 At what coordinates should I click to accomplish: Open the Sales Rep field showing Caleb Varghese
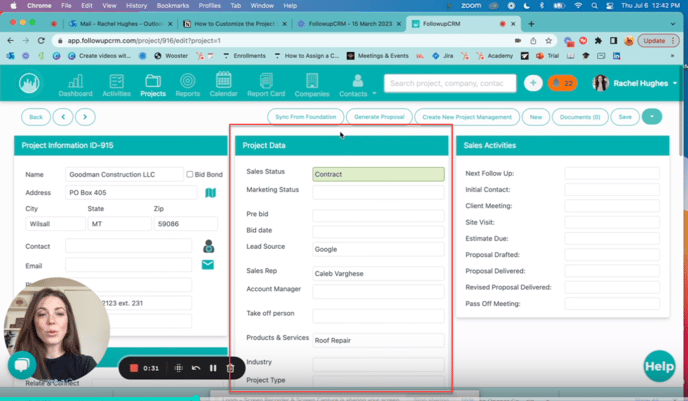point(378,273)
